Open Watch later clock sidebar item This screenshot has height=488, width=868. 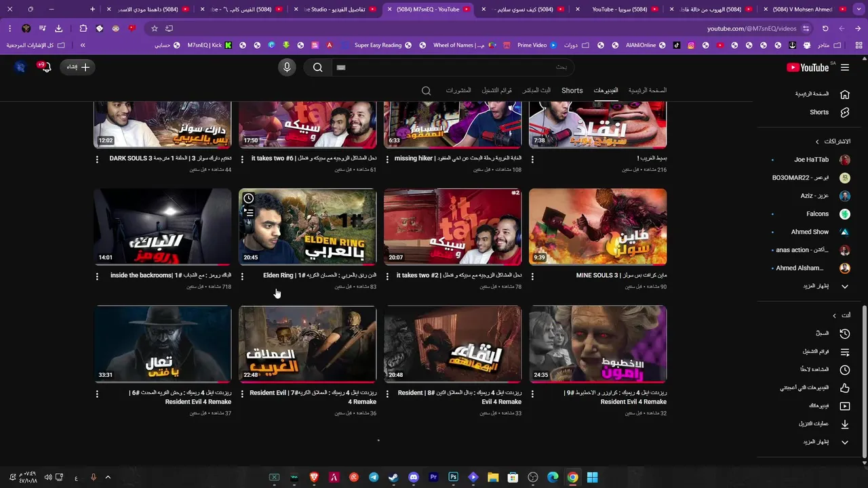(844, 370)
